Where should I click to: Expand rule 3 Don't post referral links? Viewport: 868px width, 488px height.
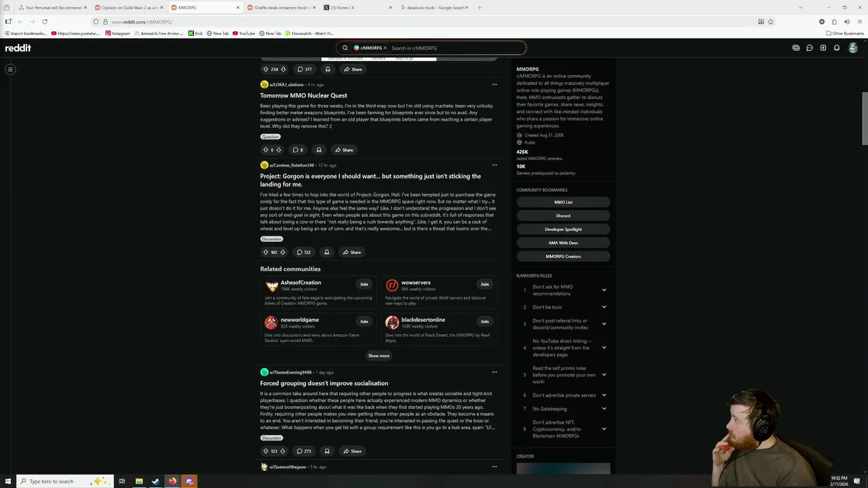click(x=604, y=324)
